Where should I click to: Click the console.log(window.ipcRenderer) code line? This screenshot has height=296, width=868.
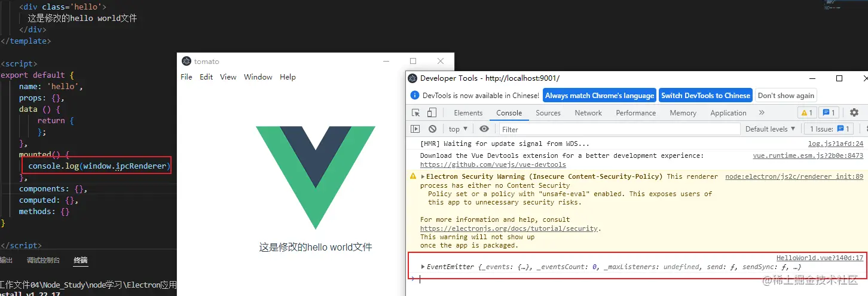[x=99, y=166]
